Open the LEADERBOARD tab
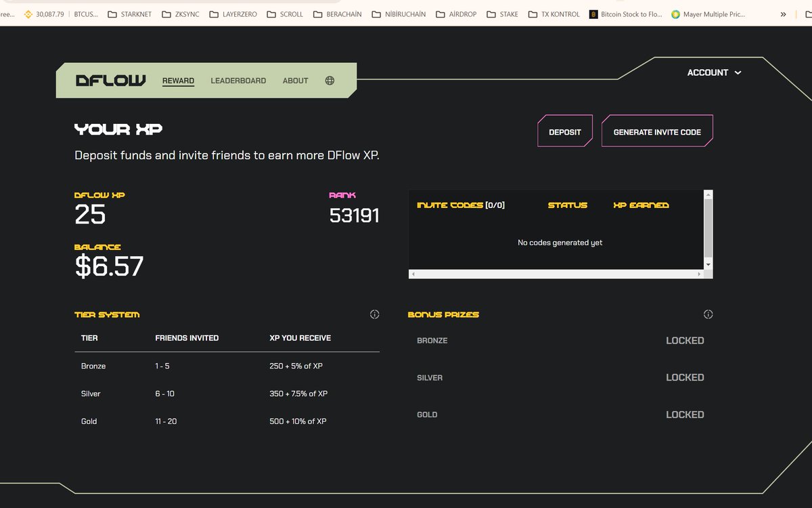This screenshot has height=508, width=812. (238, 81)
